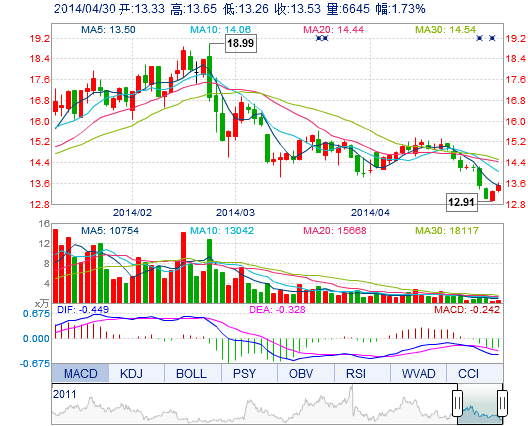Click the double event marker near MA20
Screen dimensions: 528x426
click(x=322, y=38)
